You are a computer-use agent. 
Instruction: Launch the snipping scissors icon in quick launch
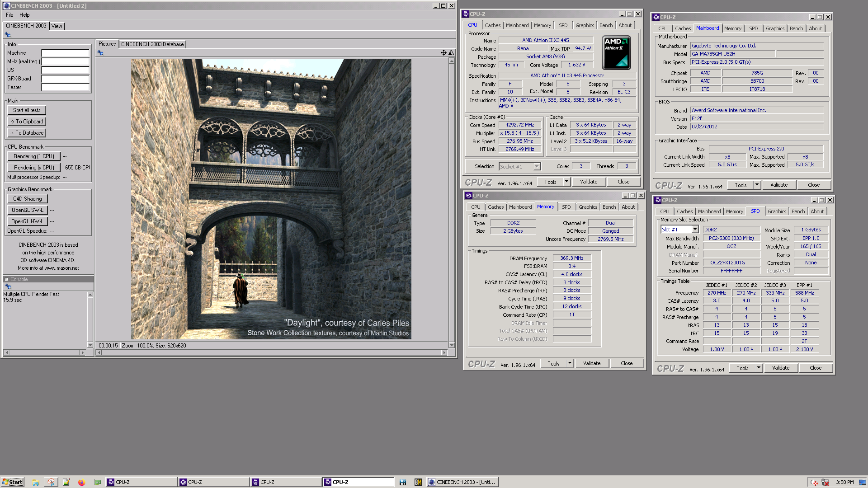coord(51,482)
